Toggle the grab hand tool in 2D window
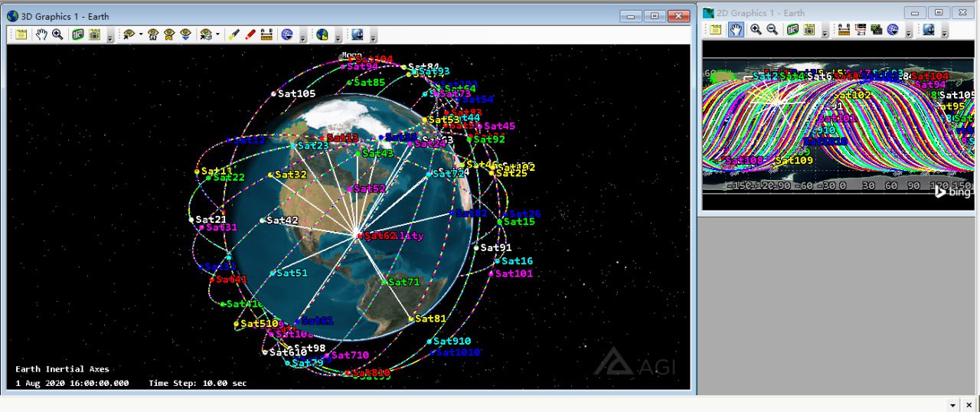 (x=736, y=30)
